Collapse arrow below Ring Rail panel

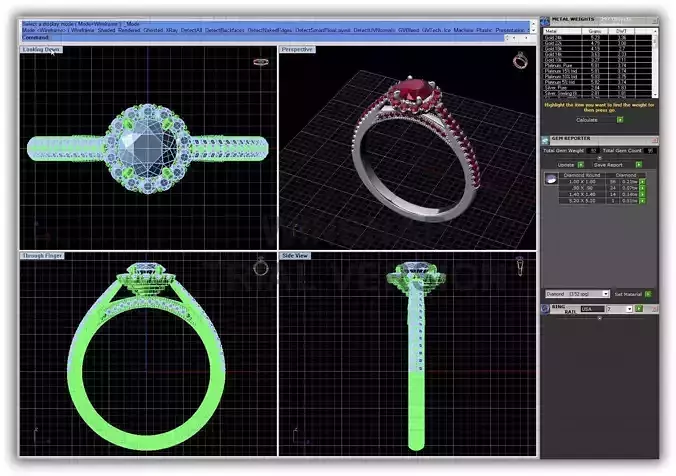pyautogui.click(x=599, y=318)
